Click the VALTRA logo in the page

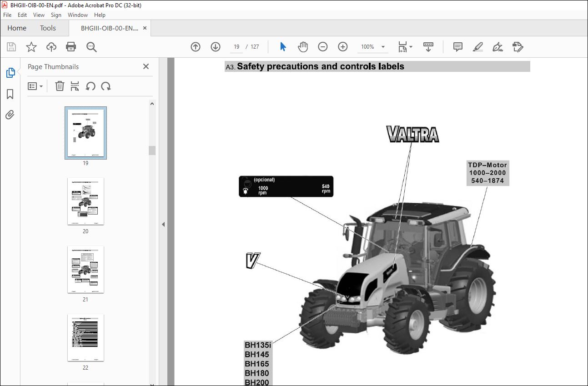tap(413, 134)
